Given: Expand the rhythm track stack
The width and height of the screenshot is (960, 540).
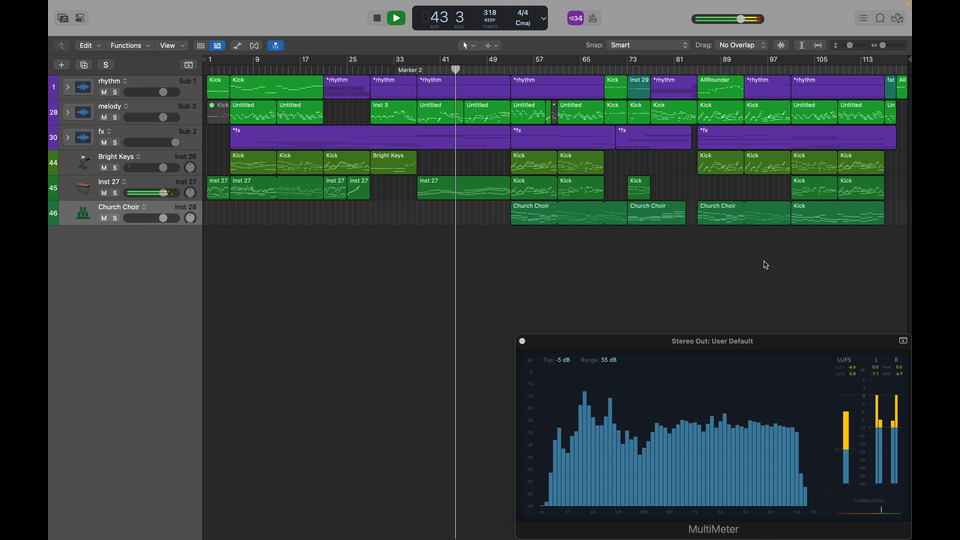Looking at the screenshot, I should click(68, 87).
